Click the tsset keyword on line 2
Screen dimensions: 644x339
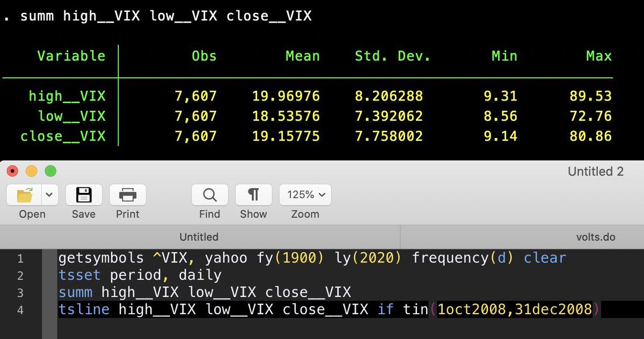coord(79,275)
